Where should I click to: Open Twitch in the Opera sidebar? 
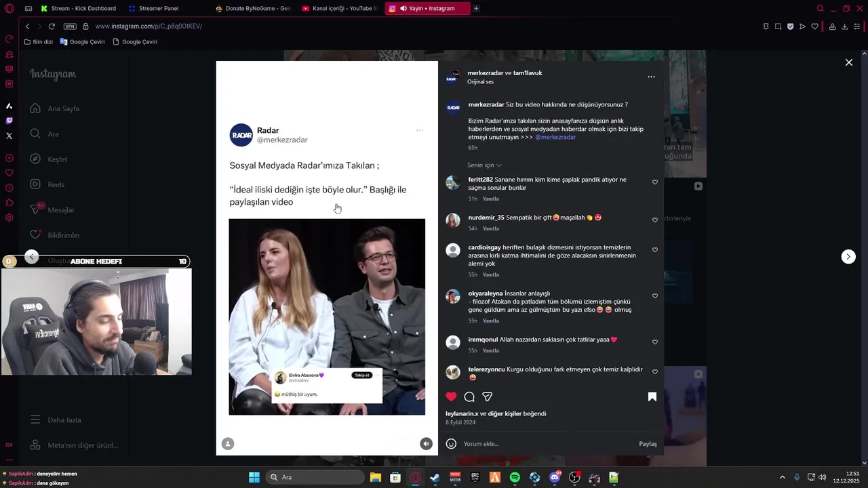click(x=9, y=121)
